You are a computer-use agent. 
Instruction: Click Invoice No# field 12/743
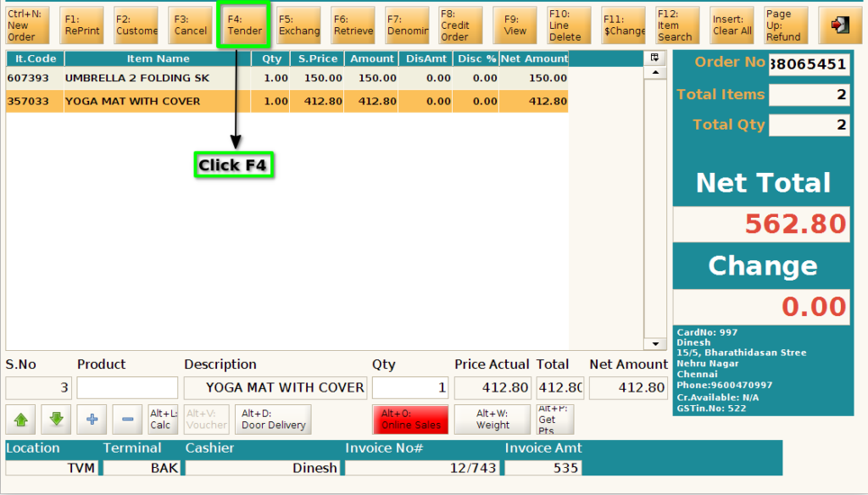(x=422, y=468)
